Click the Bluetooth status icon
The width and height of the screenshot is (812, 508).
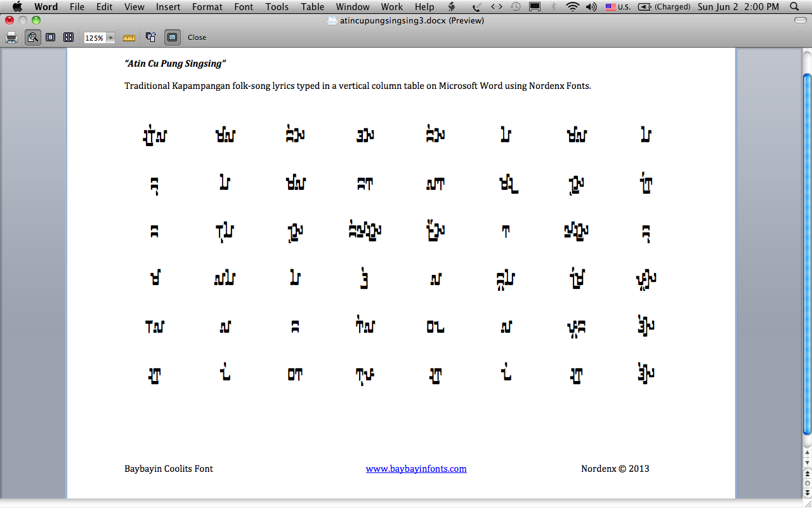554,7
